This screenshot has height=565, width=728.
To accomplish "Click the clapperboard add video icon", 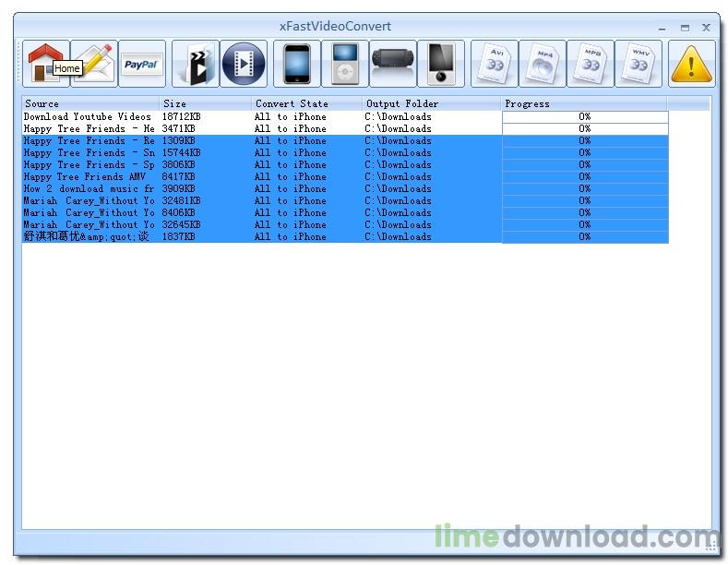I will pos(196,64).
